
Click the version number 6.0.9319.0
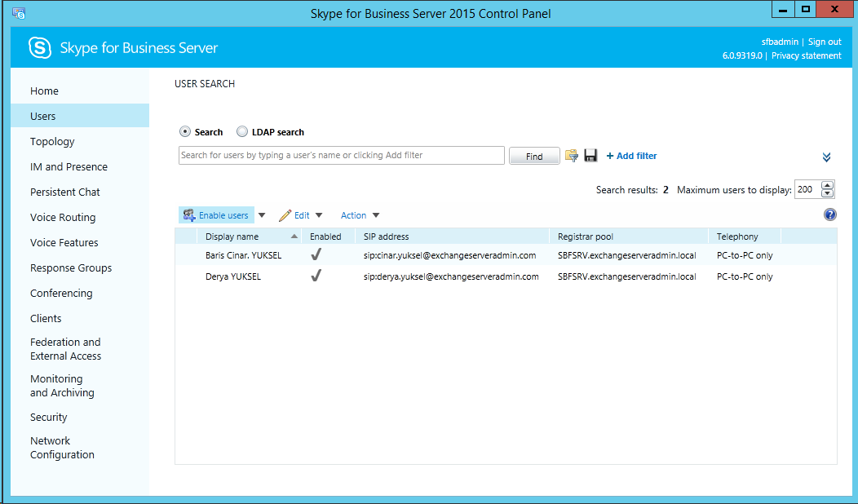[742, 55]
